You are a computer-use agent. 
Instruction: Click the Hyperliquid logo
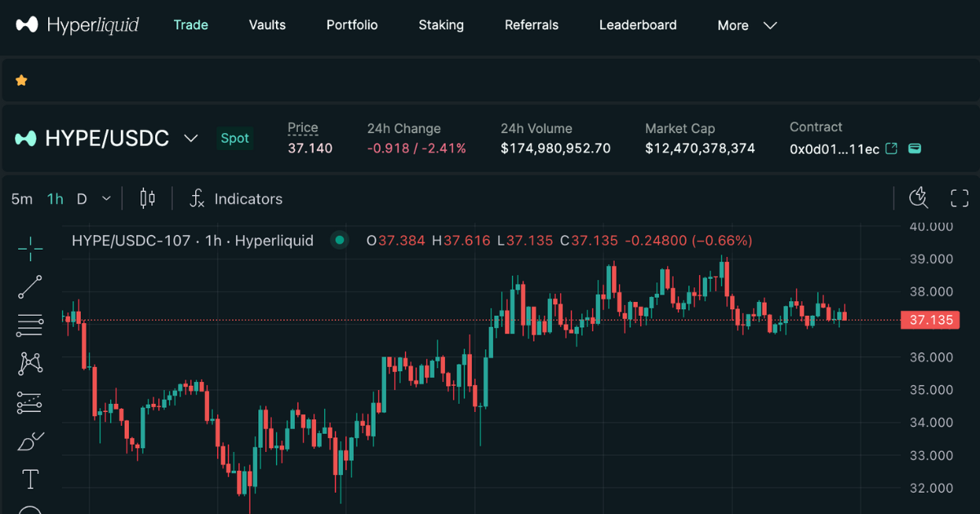pyautogui.click(x=78, y=25)
